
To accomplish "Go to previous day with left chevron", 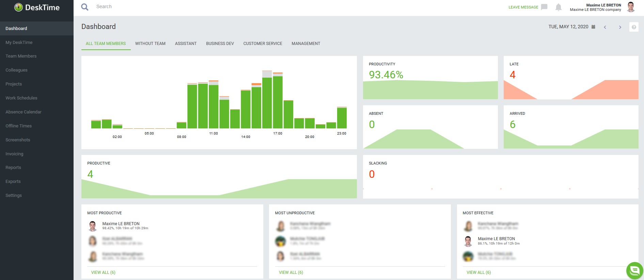I will pyautogui.click(x=605, y=27).
